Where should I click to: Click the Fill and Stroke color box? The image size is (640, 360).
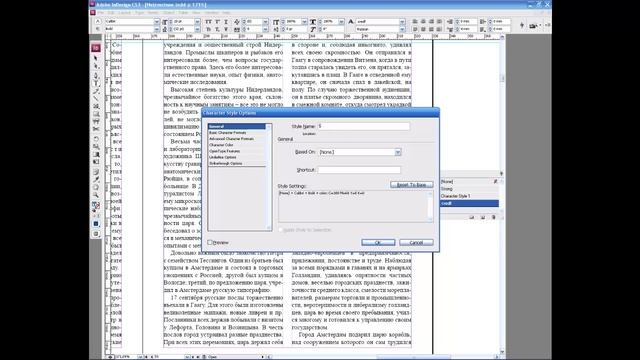pos(96,206)
